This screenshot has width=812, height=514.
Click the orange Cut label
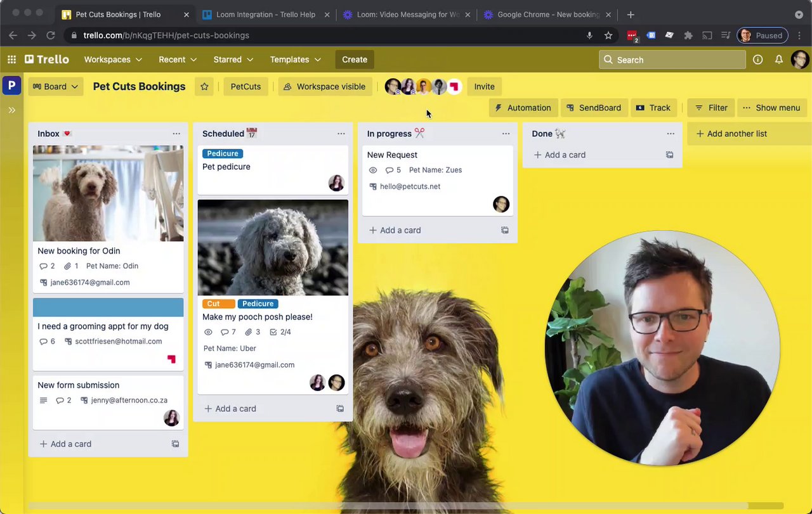(x=218, y=304)
